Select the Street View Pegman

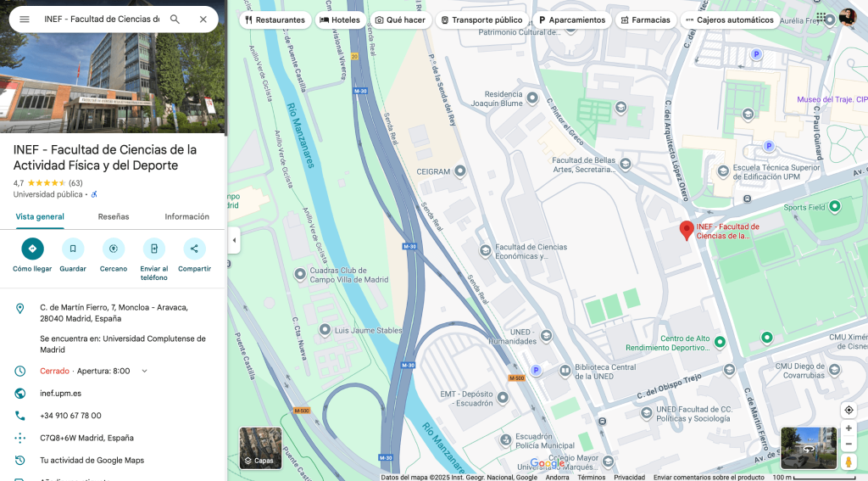[x=848, y=461]
